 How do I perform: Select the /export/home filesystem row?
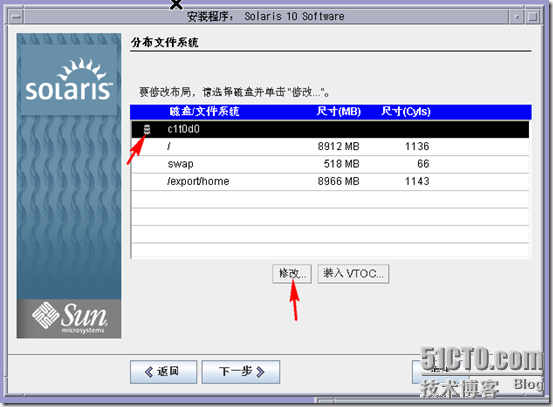(x=330, y=182)
